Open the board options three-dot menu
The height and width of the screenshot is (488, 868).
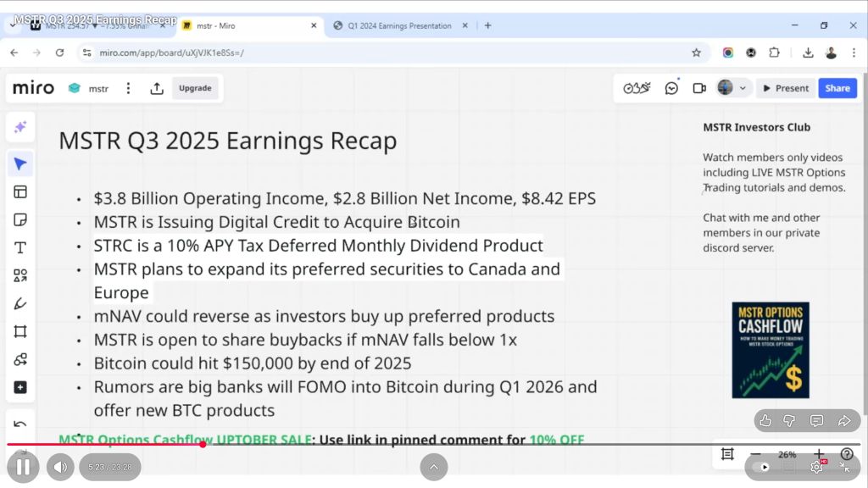(128, 88)
